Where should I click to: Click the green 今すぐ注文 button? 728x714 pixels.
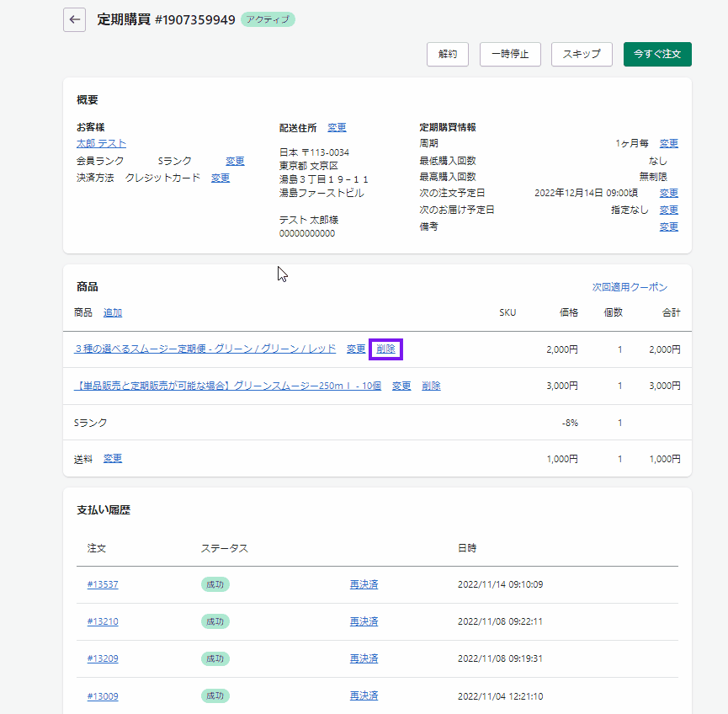coord(657,54)
